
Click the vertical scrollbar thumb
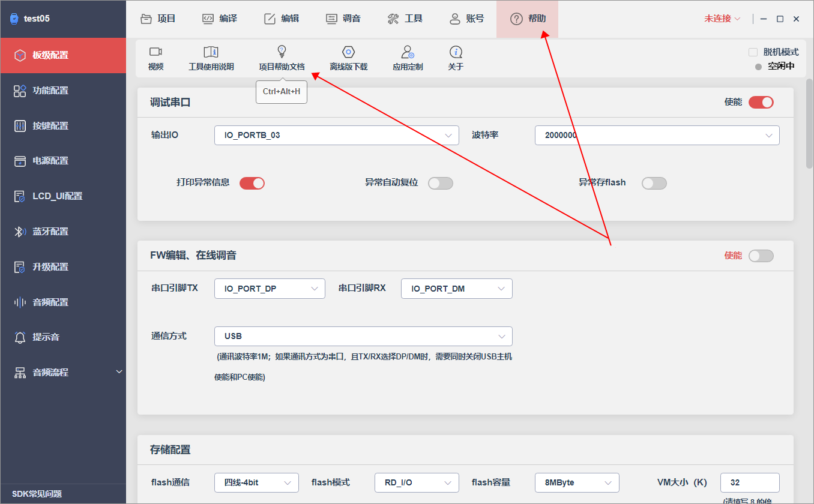pos(810,123)
